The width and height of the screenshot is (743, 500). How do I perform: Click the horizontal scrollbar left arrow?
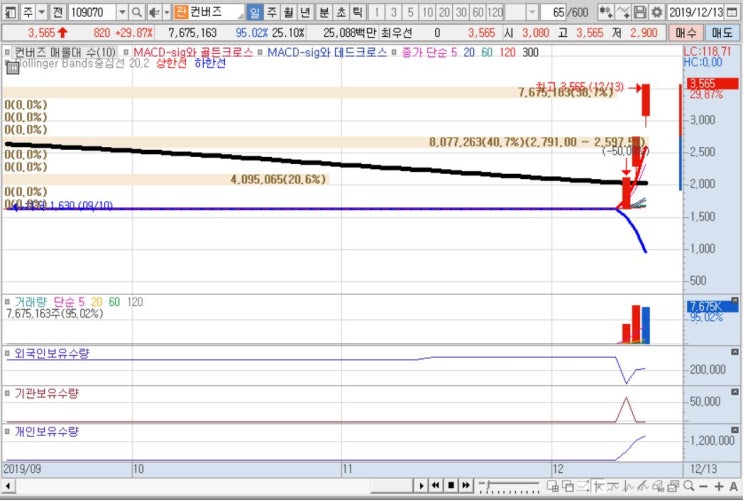pos(8,486)
